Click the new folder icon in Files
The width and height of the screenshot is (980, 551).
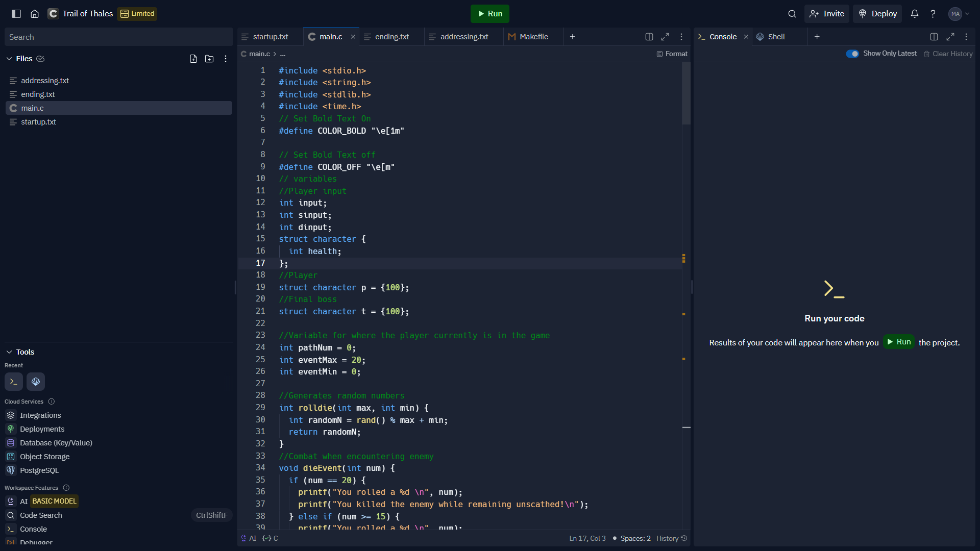click(x=209, y=59)
